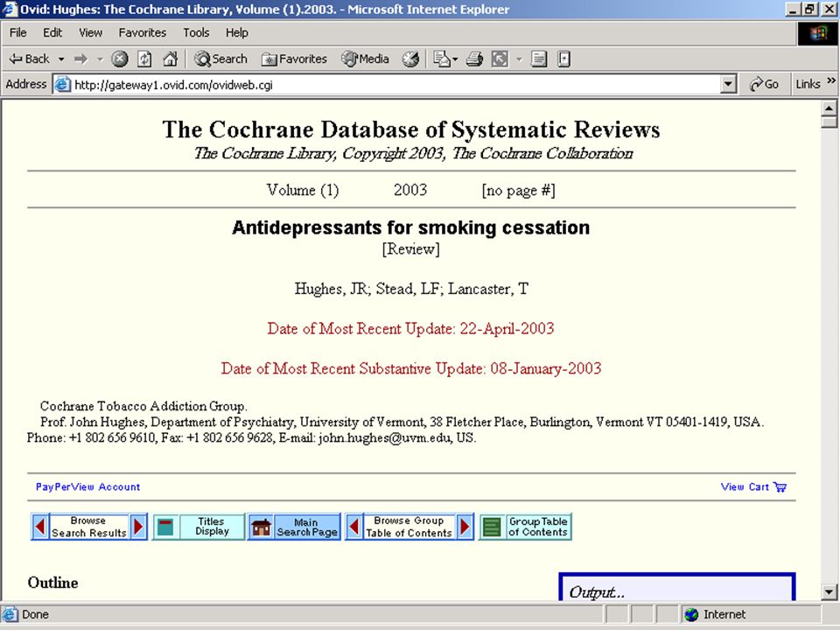The width and height of the screenshot is (840, 630).
Task: Open the Favorites menu
Action: 143,32
